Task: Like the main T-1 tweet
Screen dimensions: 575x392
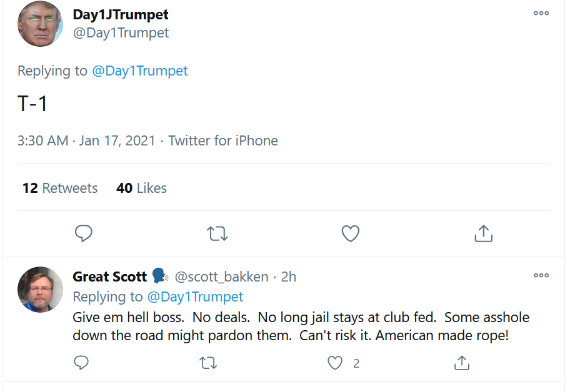Action: point(350,233)
